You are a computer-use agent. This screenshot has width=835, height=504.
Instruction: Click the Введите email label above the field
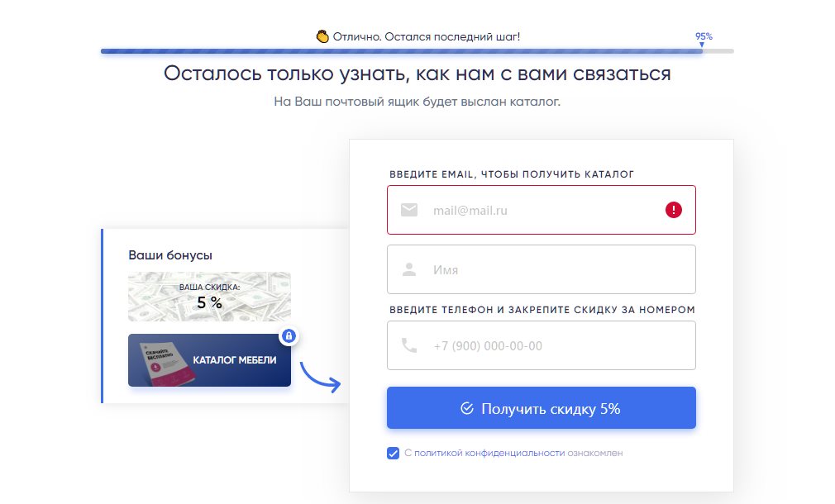pos(512,174)
